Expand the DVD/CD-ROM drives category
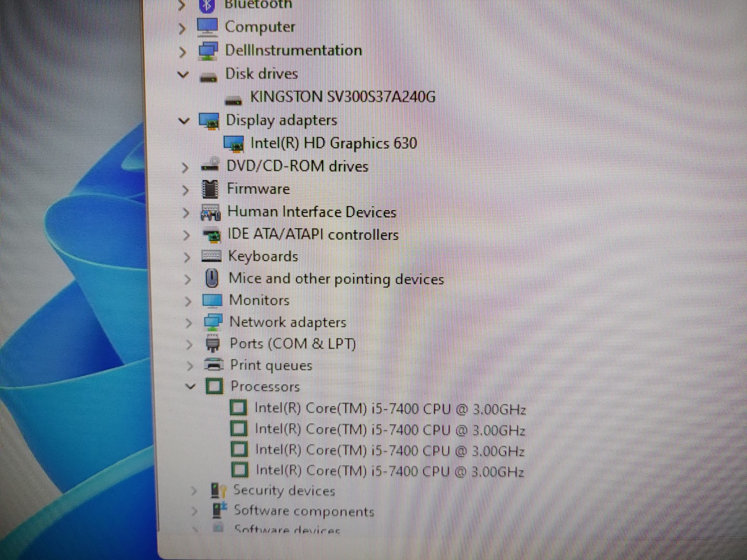This screenshot has height=560, width=747. click(x=185, y=167)
